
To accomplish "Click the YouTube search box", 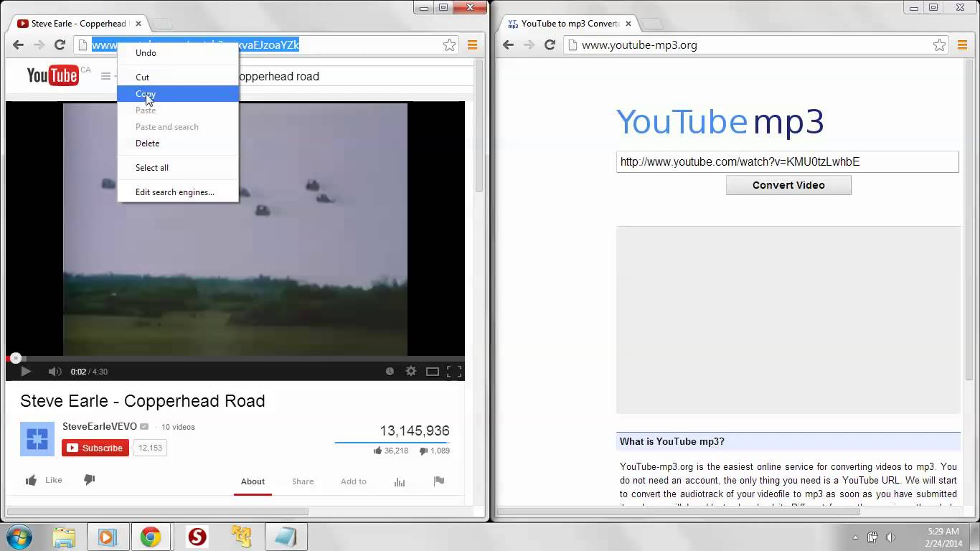I will click(354, 76).
